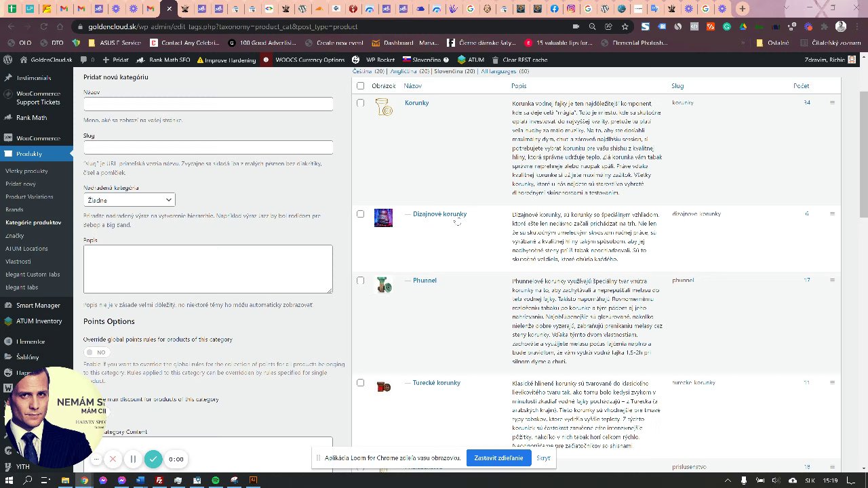This screenshot has height=488, width=868.
Task: Click the drag handle on the Phunnel row
Action: (x=832, y=280)
